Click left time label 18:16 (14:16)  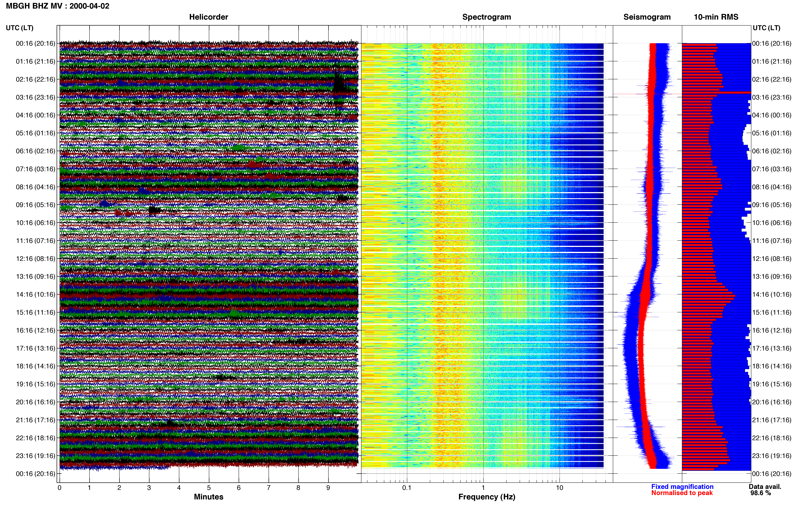click(x=36, y=366)
